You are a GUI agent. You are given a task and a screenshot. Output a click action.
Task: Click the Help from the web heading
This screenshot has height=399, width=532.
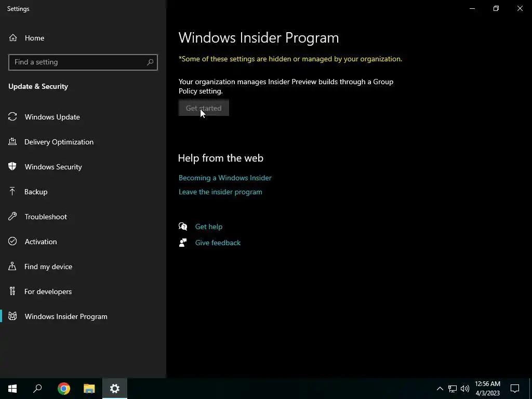(x=220, y=158)
